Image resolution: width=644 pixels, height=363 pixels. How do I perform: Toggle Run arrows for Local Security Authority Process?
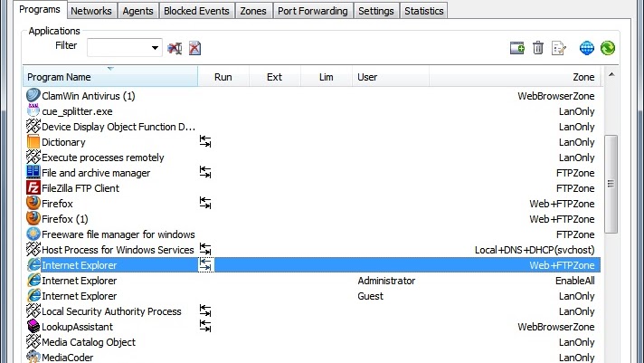pyautogui.click(x=205, y=310)
